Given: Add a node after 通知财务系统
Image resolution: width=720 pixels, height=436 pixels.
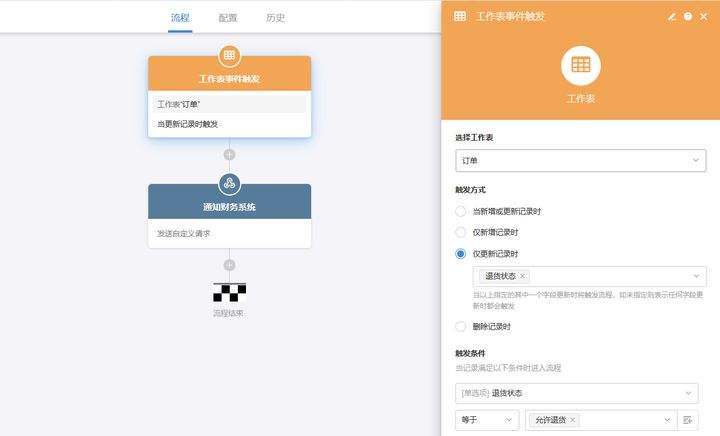Looking at the screenshot, I should click(229, 265).
